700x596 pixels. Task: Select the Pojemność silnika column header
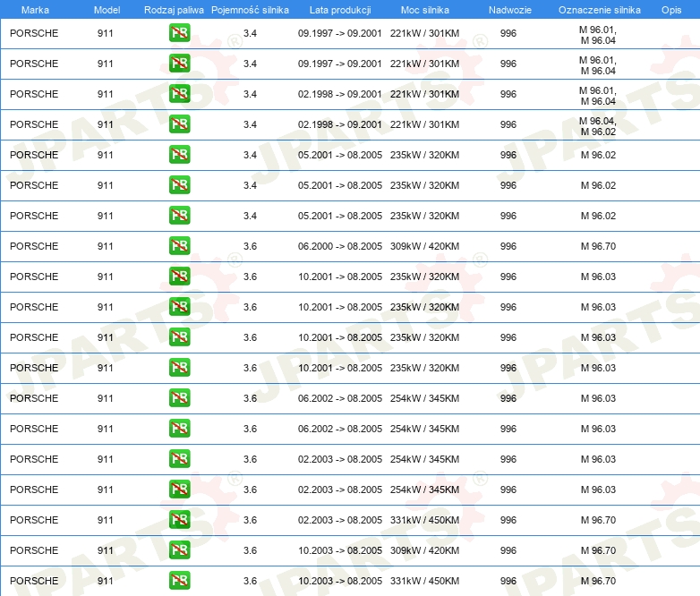[250, 9]
